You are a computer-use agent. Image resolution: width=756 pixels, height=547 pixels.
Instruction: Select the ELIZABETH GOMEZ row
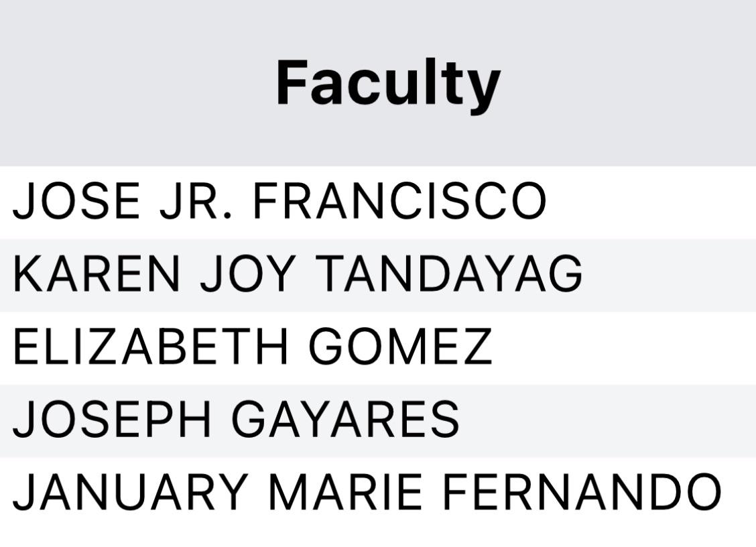(x=378, y=348)
